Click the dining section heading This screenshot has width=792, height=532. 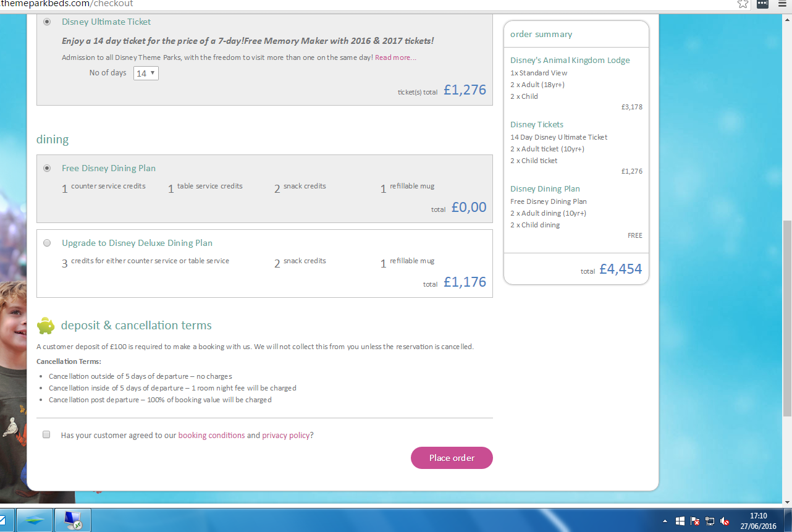tap(53, 139)
